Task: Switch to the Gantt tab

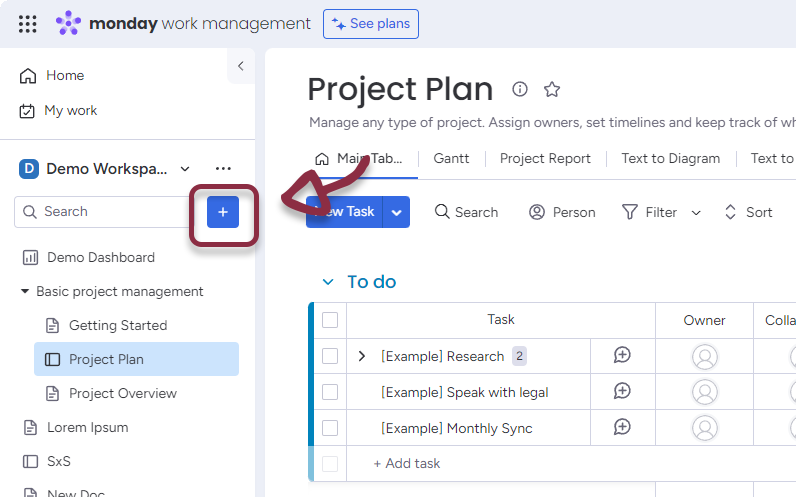Action: [x=451, y=158]
